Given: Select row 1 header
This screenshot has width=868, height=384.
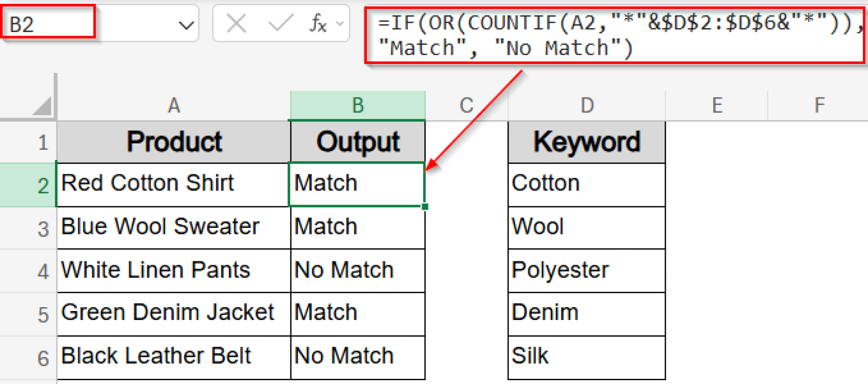Looking at the screenshot, I should click(42, 142).
